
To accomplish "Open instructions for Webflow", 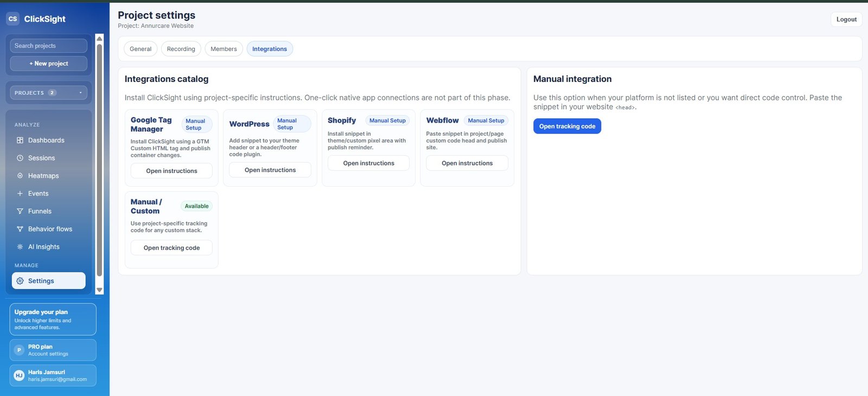I will click(x=467, y=163).
